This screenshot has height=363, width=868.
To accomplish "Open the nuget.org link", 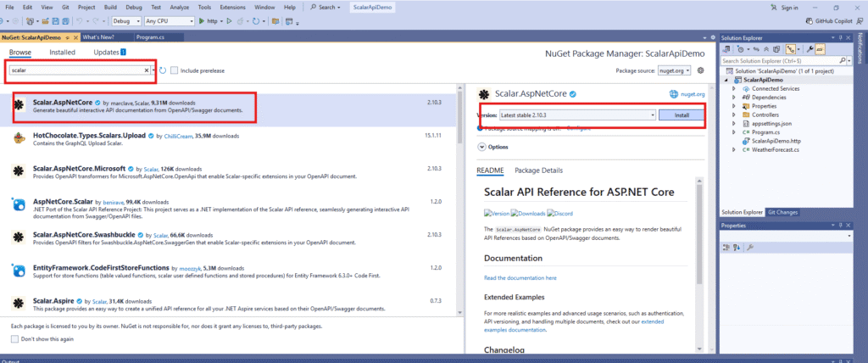I will point(692,94).
